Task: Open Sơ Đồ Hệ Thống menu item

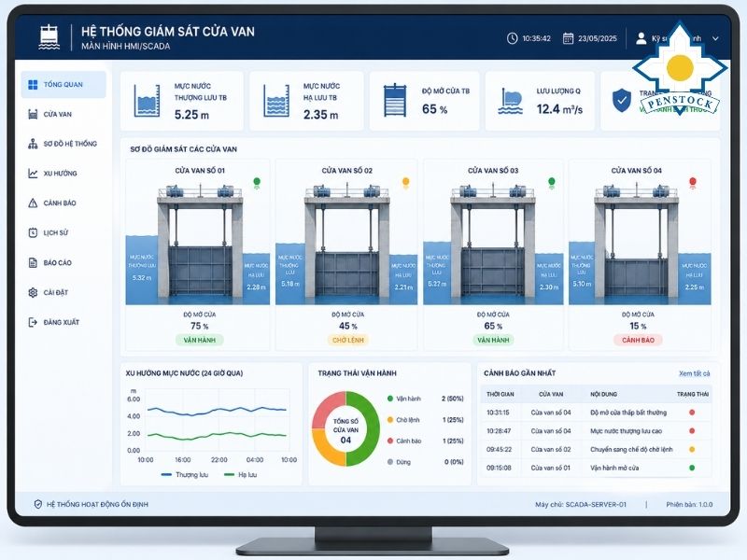Action: click(x=63, y=144)
